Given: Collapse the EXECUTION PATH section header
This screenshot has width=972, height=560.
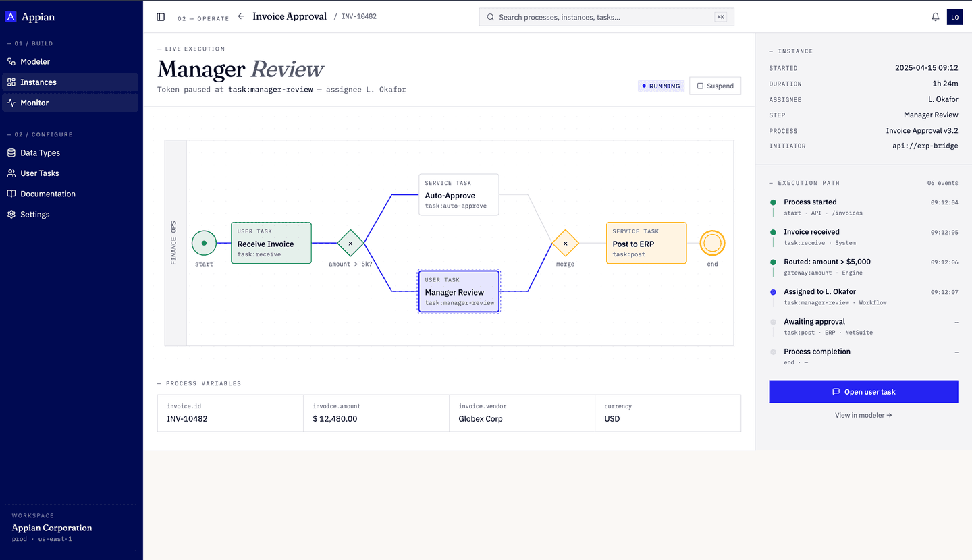Looking at the screenshot, I should coord(811,182).
